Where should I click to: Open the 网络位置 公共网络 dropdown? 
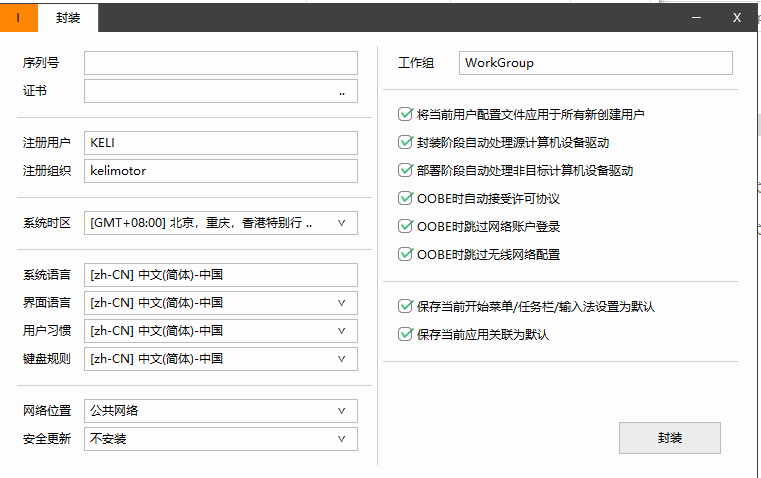point(221,411)
